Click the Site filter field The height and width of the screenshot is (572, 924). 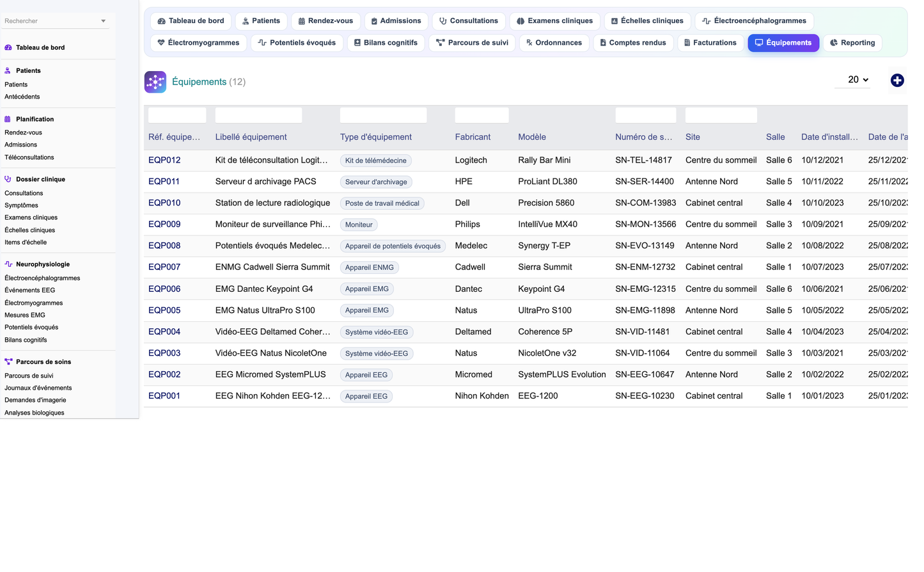point(721,115)
